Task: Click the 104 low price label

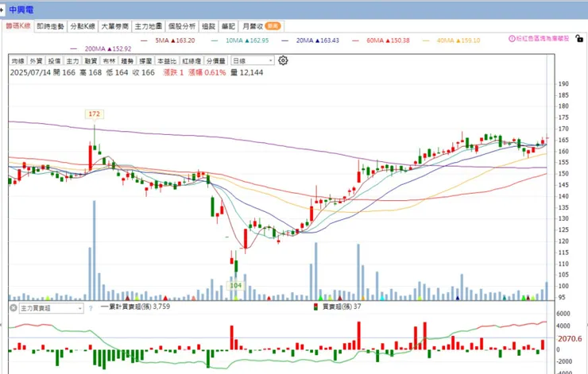Action: point(235,285)
